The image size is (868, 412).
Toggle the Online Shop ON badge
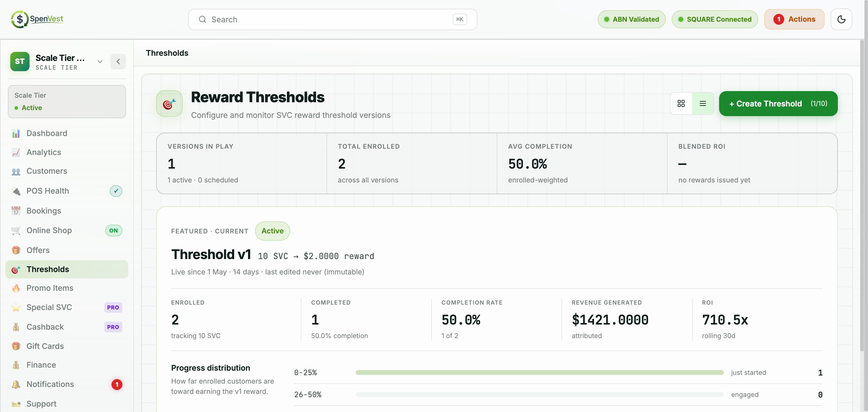coord(114,231)
